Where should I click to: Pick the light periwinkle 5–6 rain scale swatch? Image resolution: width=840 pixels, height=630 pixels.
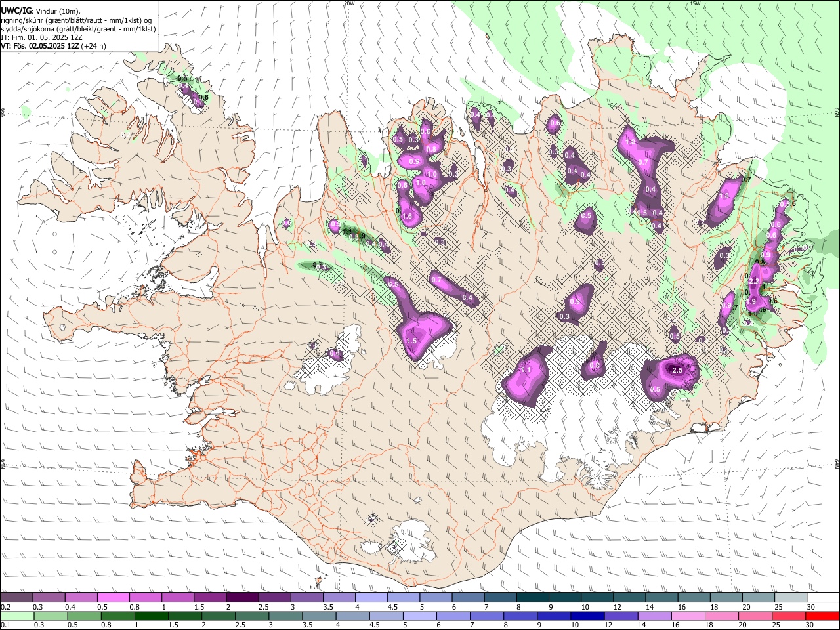click(420, 616)
